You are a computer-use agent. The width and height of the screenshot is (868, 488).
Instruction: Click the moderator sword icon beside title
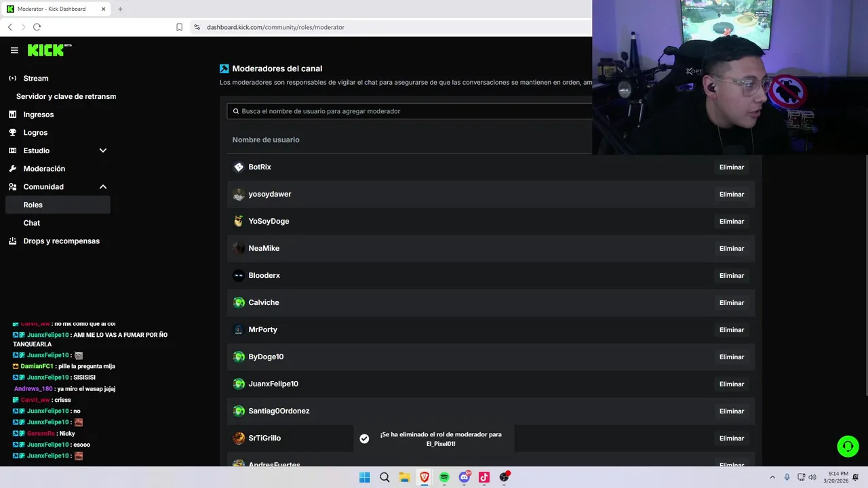224,68
